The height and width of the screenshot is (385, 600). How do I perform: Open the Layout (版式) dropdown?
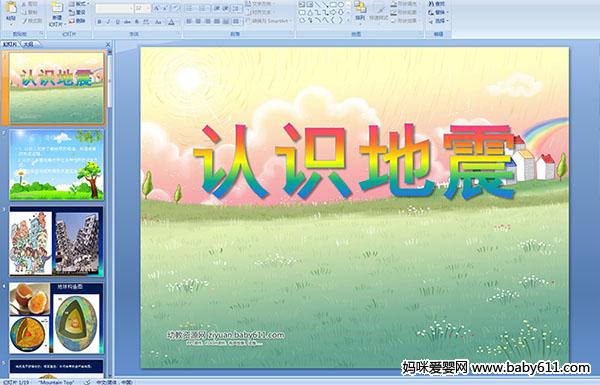pyautogui.click(x=79, y=4)
